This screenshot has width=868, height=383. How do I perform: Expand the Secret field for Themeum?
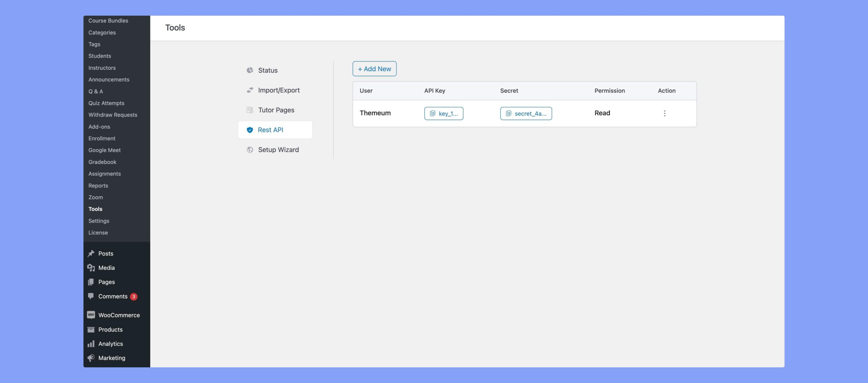tap(525, 113)
